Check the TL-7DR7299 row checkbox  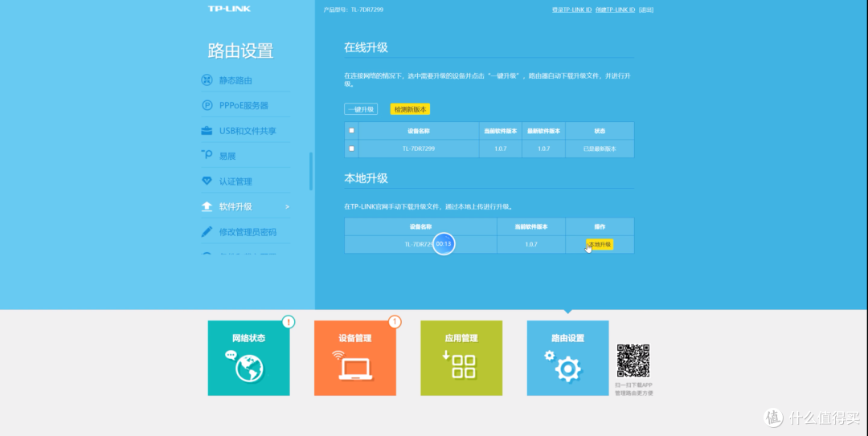click(x=351, y=149)
